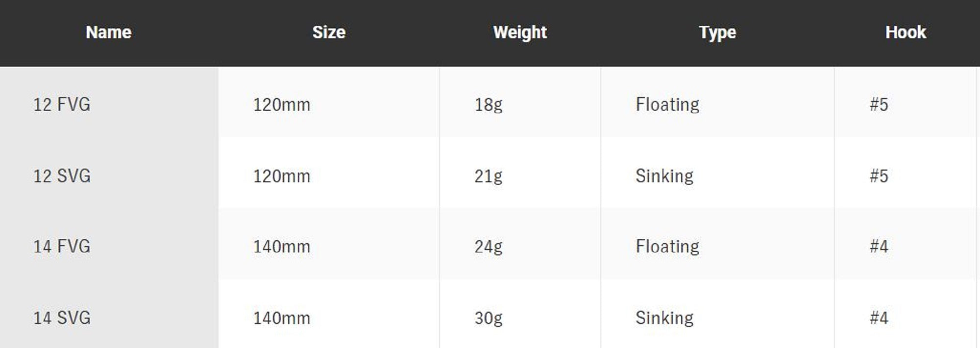Screen dimensions: 980x348
Task: Click the 24g weight cell
Action: click(488, 246)
